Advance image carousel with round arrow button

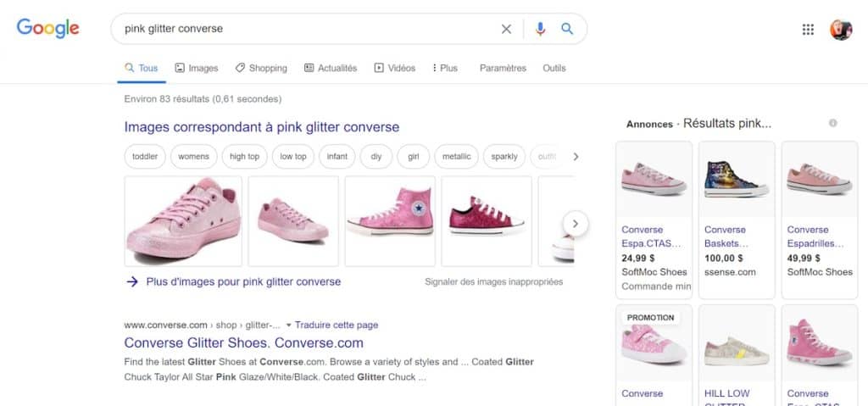[576, 224]
